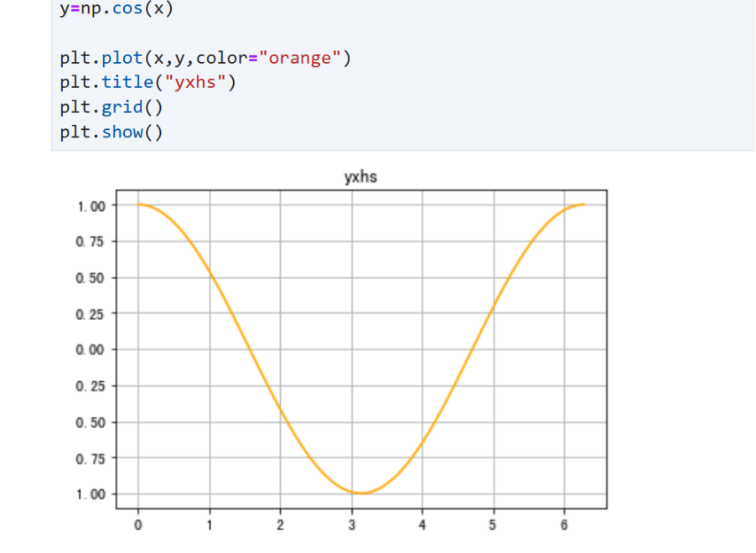Image resolution: width=756 pixels, height=553 pixels.
Task: Click the x-axis tick label 3
Action: [352, 525]
